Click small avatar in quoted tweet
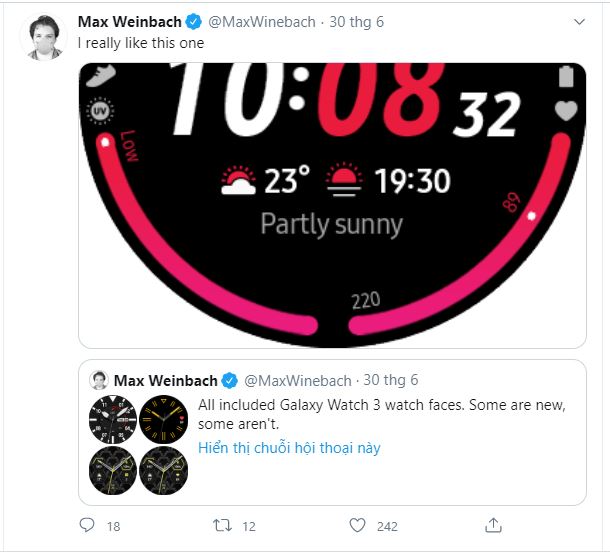The width and height of the screenshot is (610, 555). pos(99,380)
